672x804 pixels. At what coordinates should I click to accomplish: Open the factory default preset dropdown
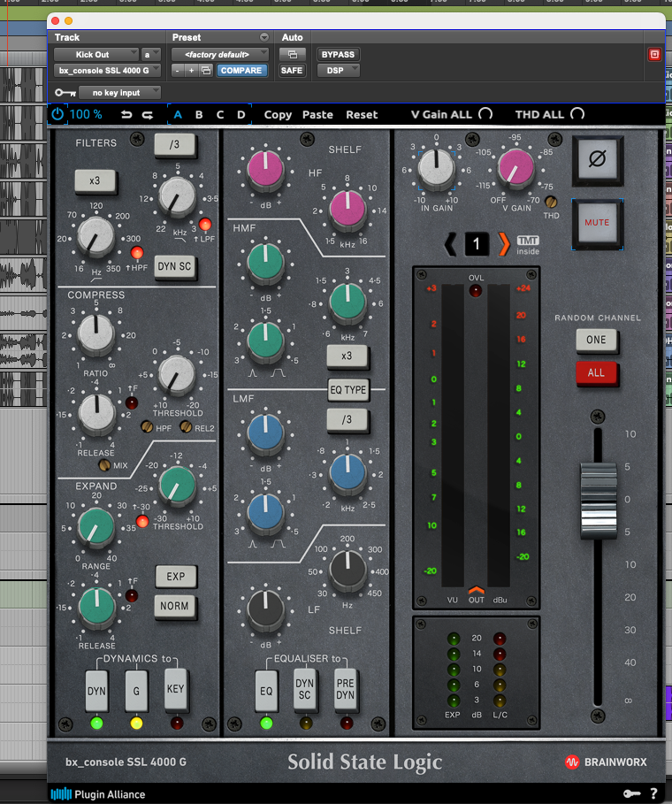219,54
